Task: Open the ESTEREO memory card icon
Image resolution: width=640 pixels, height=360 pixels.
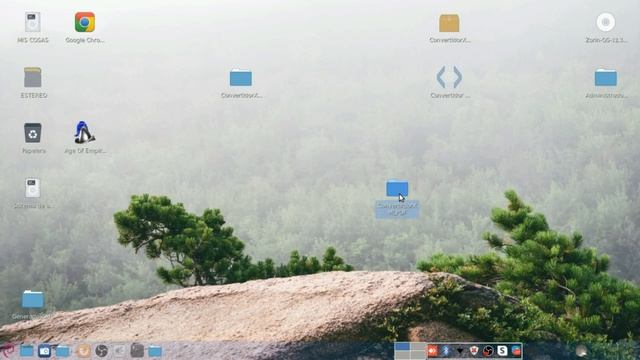Action: [33, 77]
